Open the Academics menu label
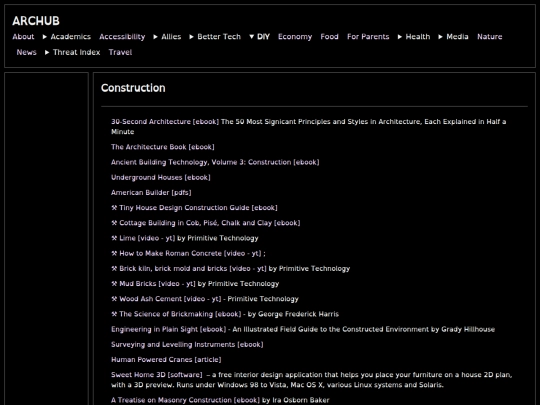540x405 pixels. (x=71, y=37)
